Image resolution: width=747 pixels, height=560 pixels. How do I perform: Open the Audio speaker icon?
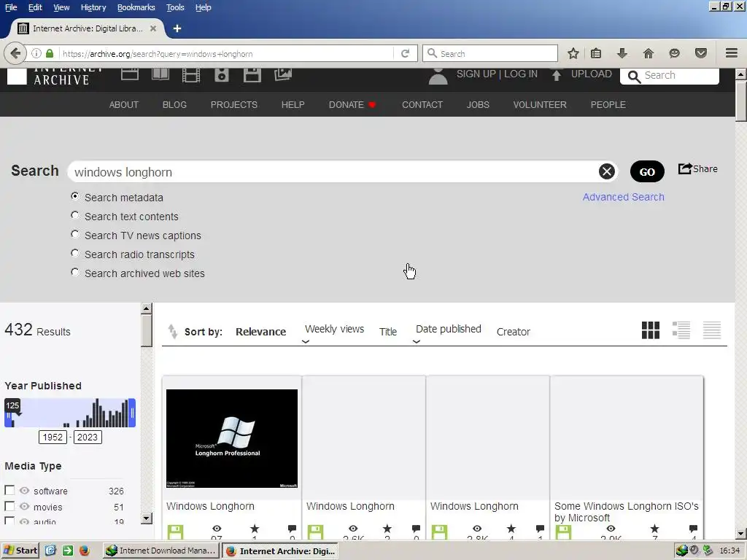click(x=222, y=75)
